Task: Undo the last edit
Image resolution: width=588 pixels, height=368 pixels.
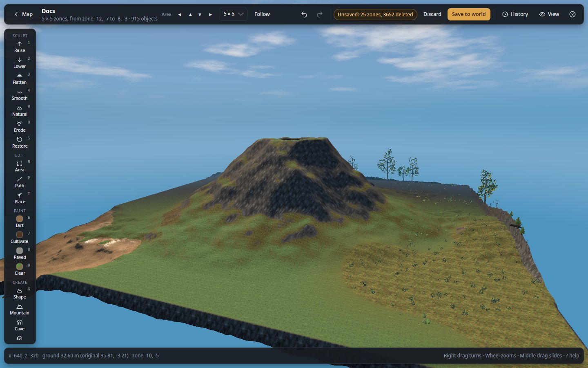Action: point(304,14)
